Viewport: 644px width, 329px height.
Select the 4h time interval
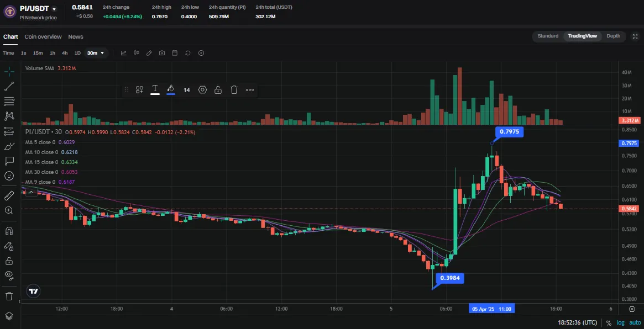65,53
